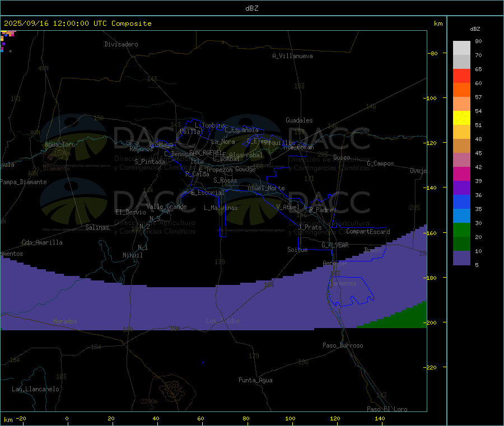
Task: Click the El_Desvio map label
Action: pyautogui.click(x=131, y=212)
